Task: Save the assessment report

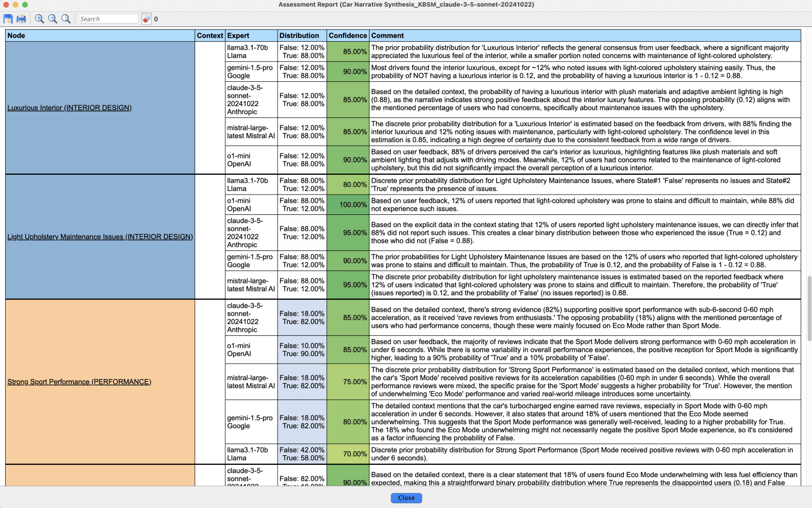Action: click(8, 18)
